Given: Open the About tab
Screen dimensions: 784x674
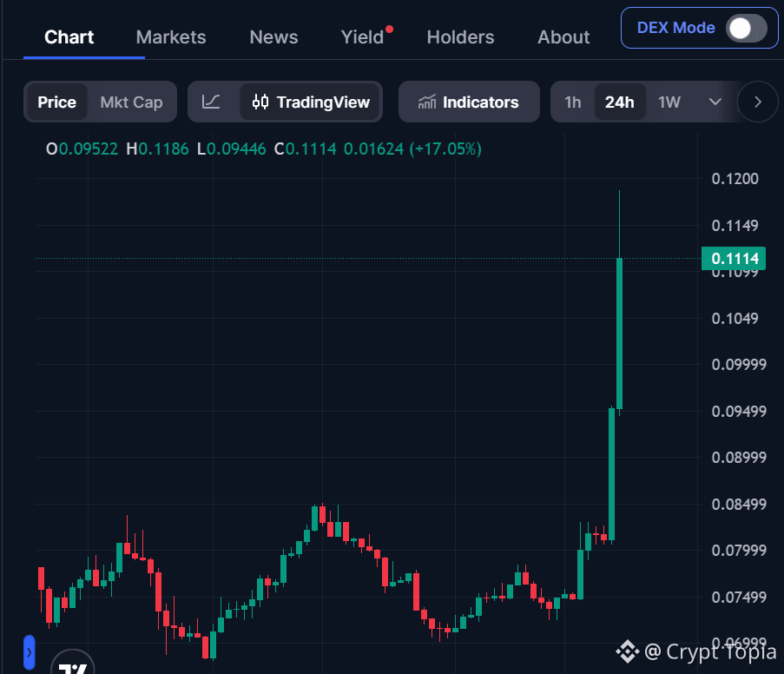Looking at the screenshot, I should pos(563,37).
